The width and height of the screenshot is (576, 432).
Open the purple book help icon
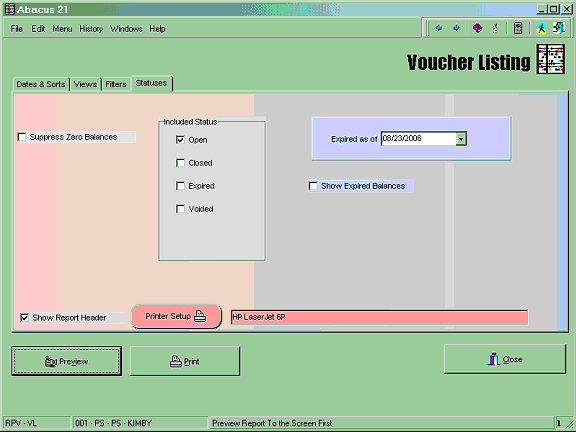pos(478,28)
